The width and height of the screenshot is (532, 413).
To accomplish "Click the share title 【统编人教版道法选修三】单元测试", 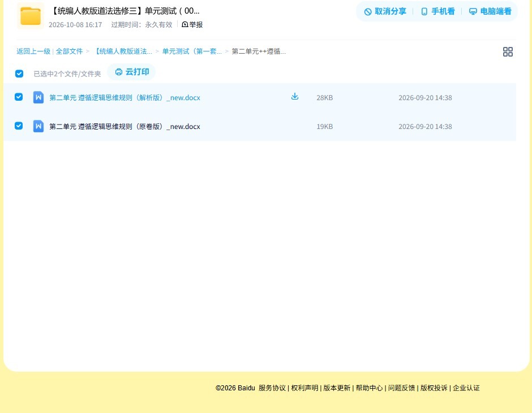I will (x=125, y=11).
